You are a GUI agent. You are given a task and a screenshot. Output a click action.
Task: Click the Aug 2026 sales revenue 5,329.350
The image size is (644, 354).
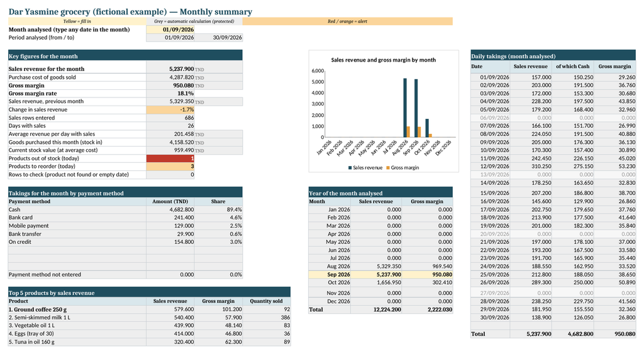[x=376, y=266]
